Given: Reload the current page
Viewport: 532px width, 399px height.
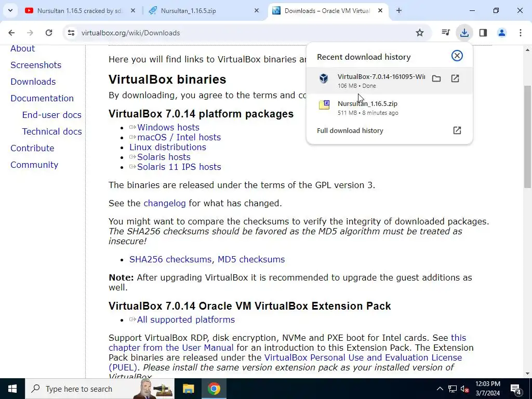Looking at the screenshot, I should point(49,33).
